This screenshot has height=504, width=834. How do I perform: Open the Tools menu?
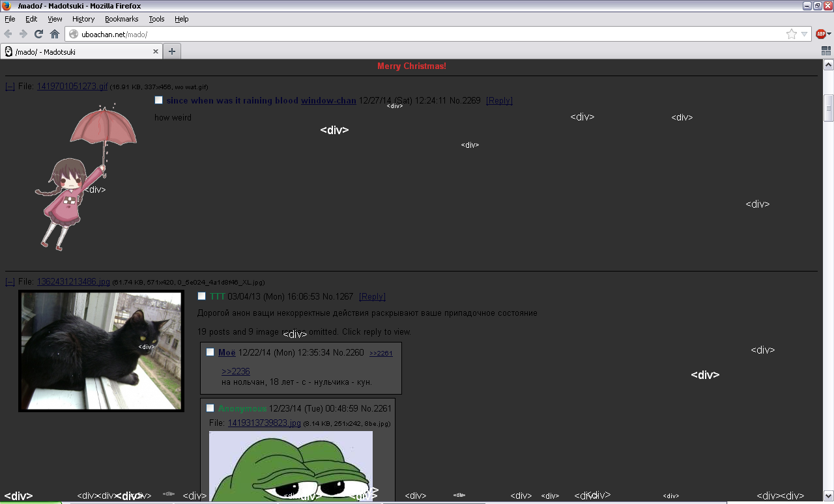coord(156,19)
